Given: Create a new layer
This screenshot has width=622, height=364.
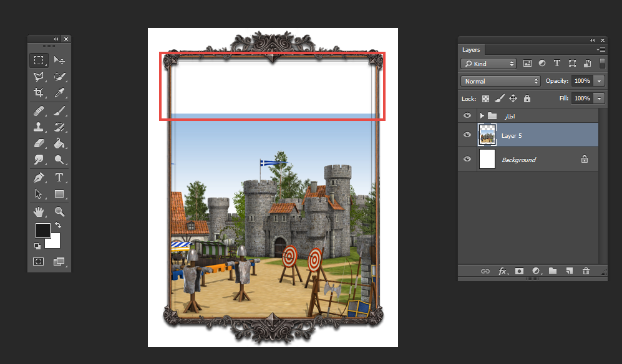Looking at the screenshot, I should (569, 271).
